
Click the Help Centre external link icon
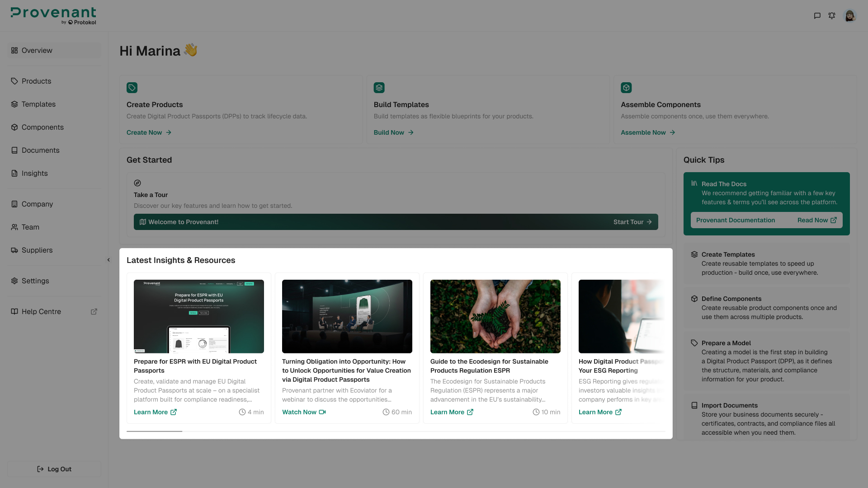[94, 312]
